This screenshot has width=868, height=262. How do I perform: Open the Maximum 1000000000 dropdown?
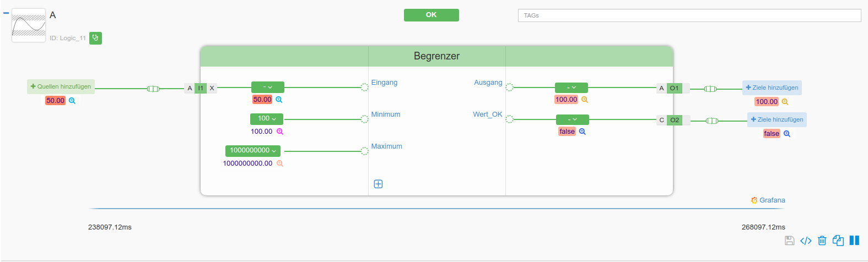(x=253, y=151)
